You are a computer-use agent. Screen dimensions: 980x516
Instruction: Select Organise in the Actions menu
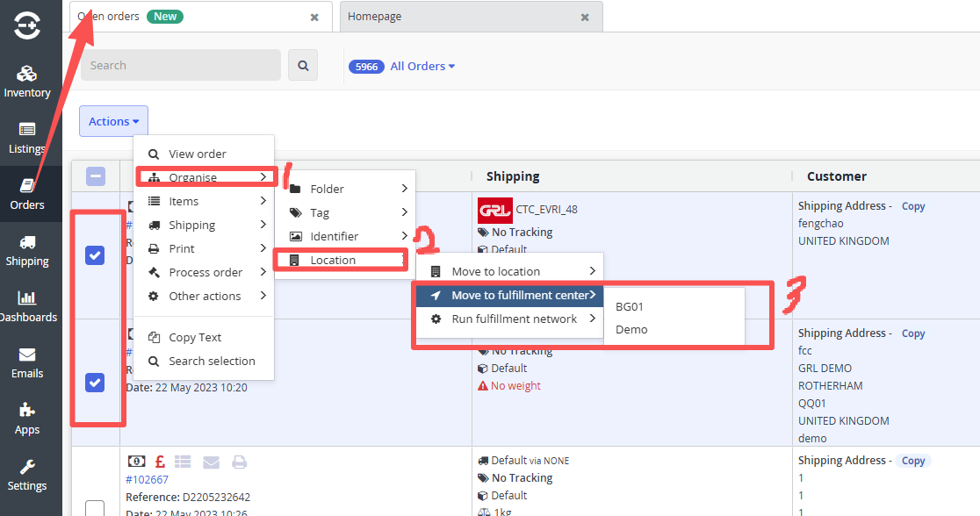tap(205, 177)
